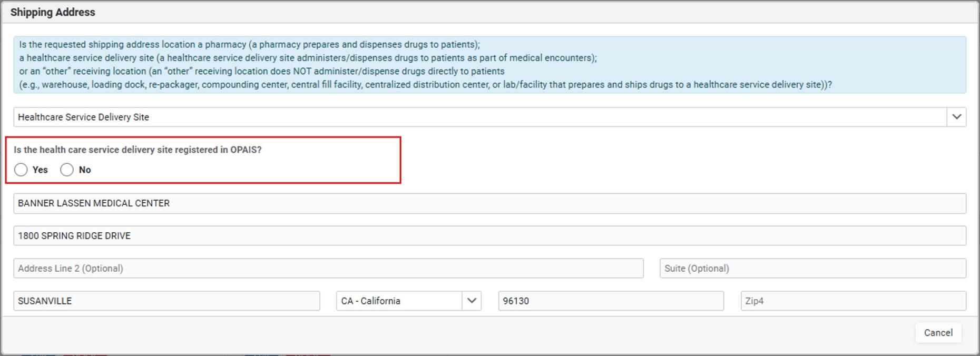The image size is (980, 356).
Task: Click the empty dialog footer beside Cancel
Action: click(x=458, y=333)
